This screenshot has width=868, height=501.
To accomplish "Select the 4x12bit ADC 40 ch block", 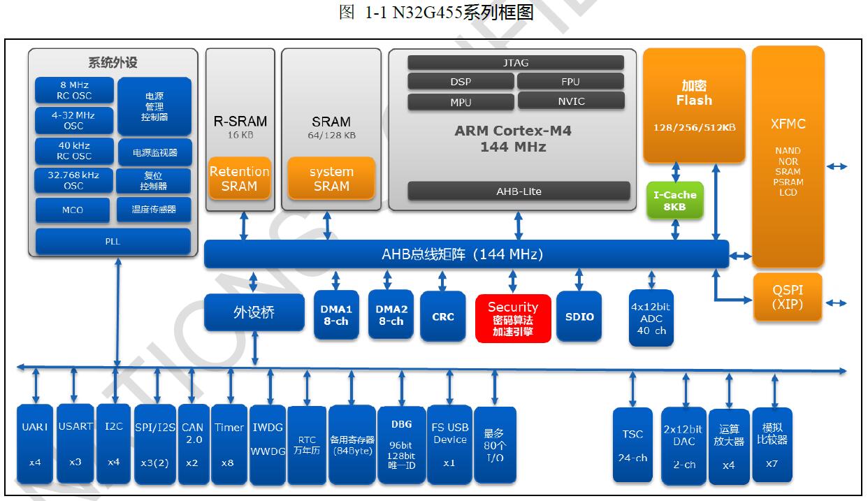I will 651,318.
